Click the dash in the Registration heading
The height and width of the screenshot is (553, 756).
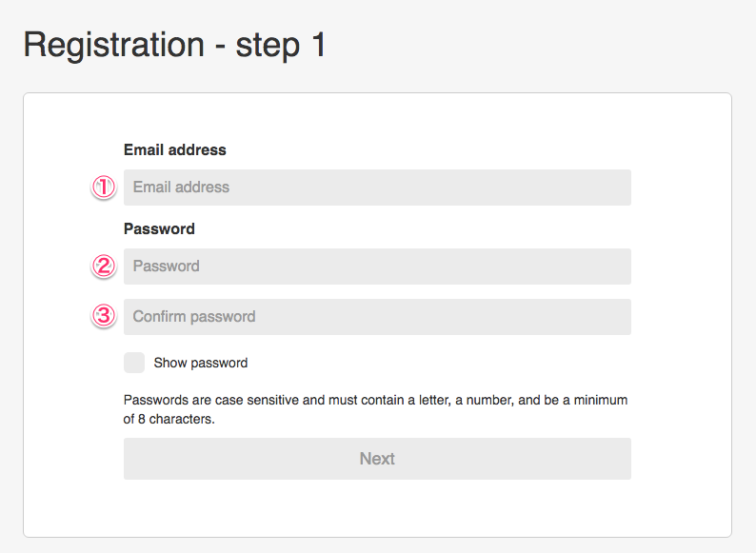point(220,47)
